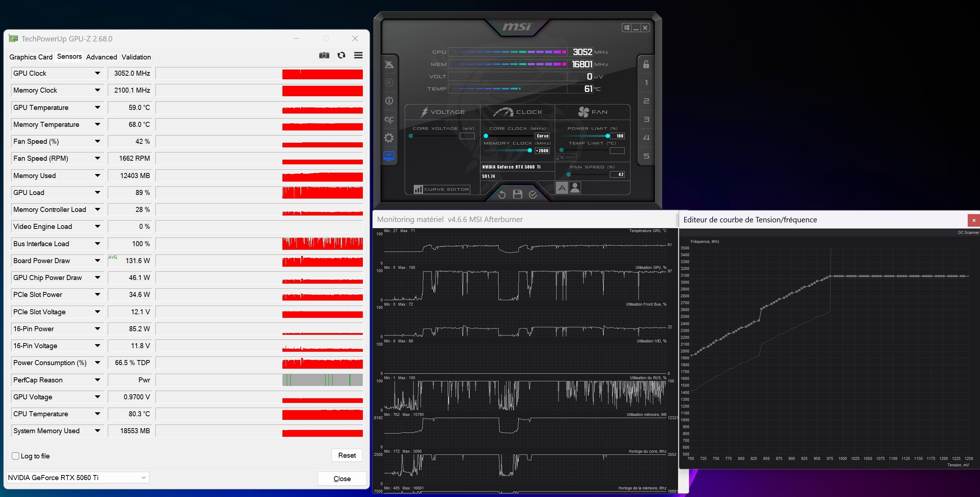Image resolution: width=980 pixels, height=497 pixels.
Task: Reset Afterburner settings to default
Action: (x=502, y=195)
